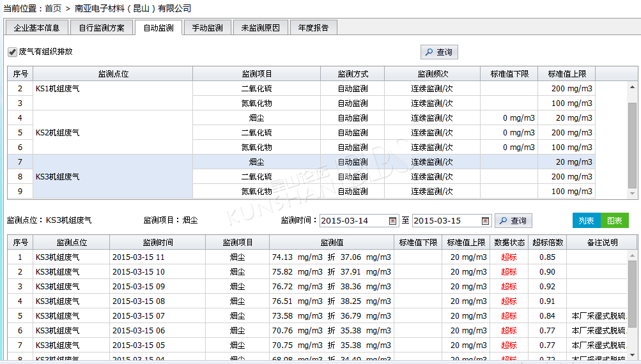Click the upper table 标准值下限 column header
Image resolution: width=641 pixels, height=364 pixels.
coord(509,73)
